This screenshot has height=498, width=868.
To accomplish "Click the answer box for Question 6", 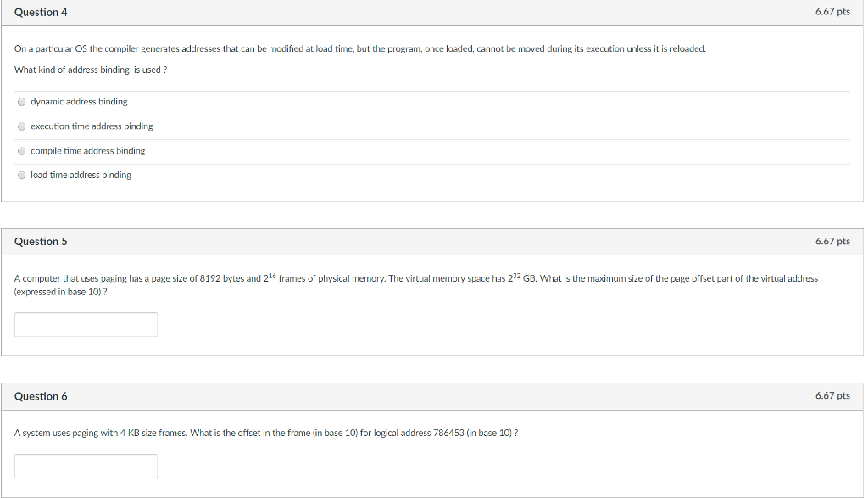I will pyautogui.click(x=85, y=465).
